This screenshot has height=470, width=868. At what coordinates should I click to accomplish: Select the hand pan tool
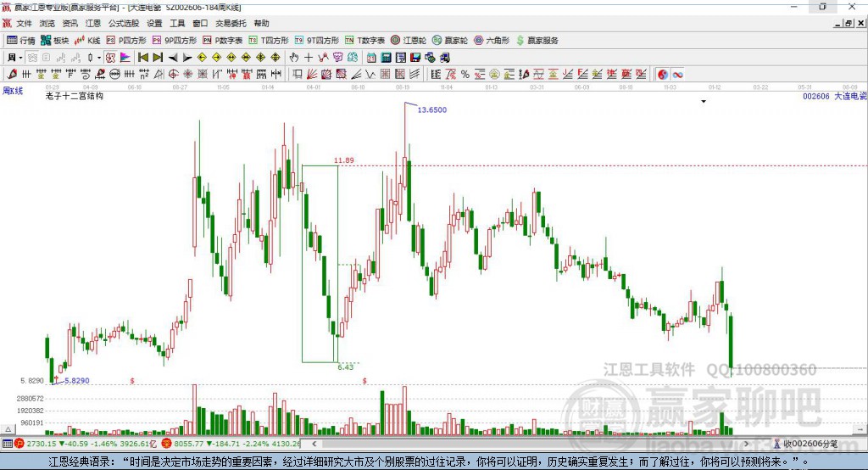tap(294, 58)
